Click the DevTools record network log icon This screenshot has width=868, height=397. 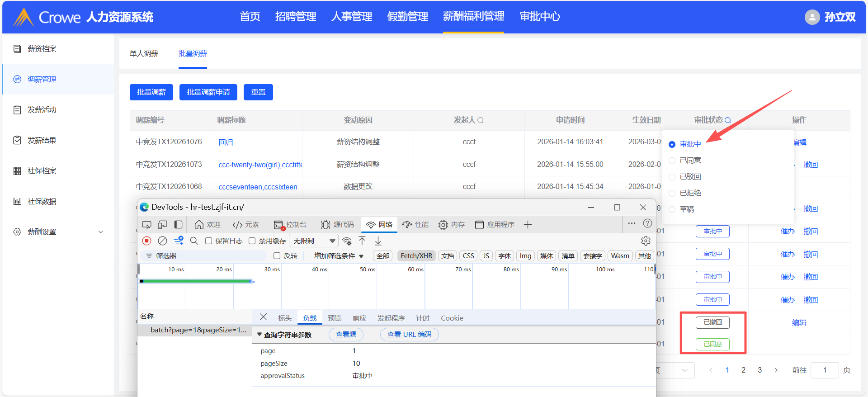tap(146, 241)
